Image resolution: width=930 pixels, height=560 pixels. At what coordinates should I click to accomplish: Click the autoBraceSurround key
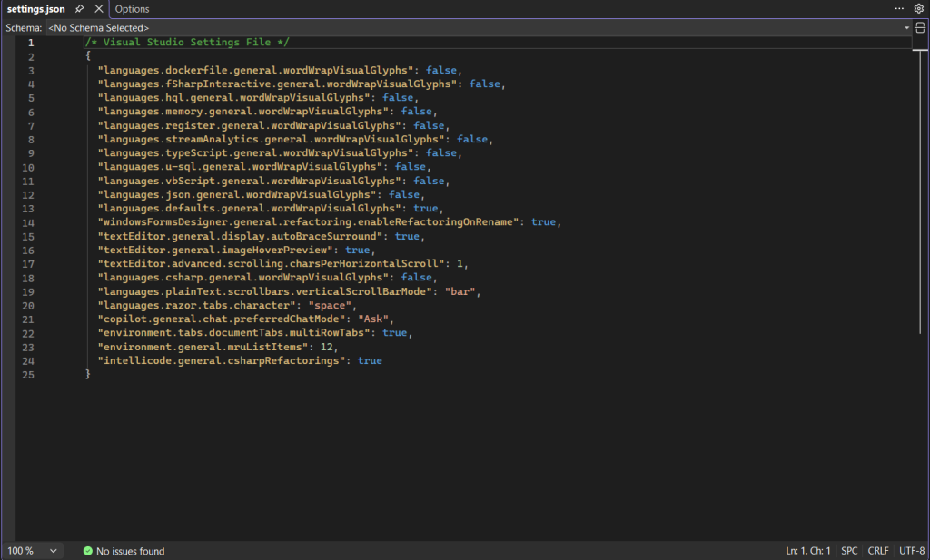coord(240,236)
